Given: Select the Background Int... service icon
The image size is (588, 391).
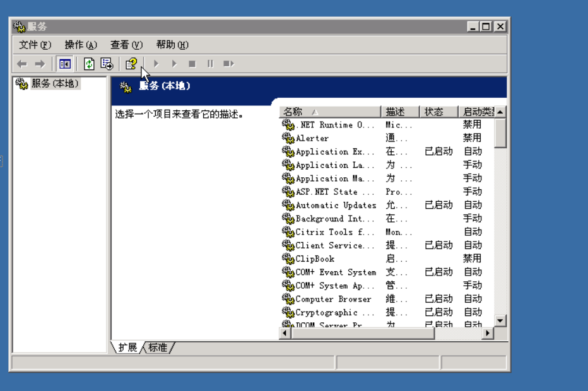Looking at the screenshot, I should (288, 219).
